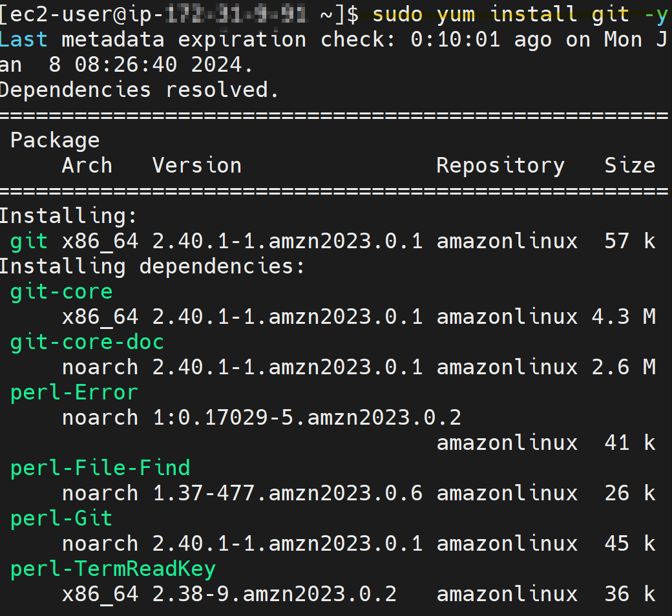Click the 'Installing:' heading line
The image size is (672, 616).
(x=68, y=216)
